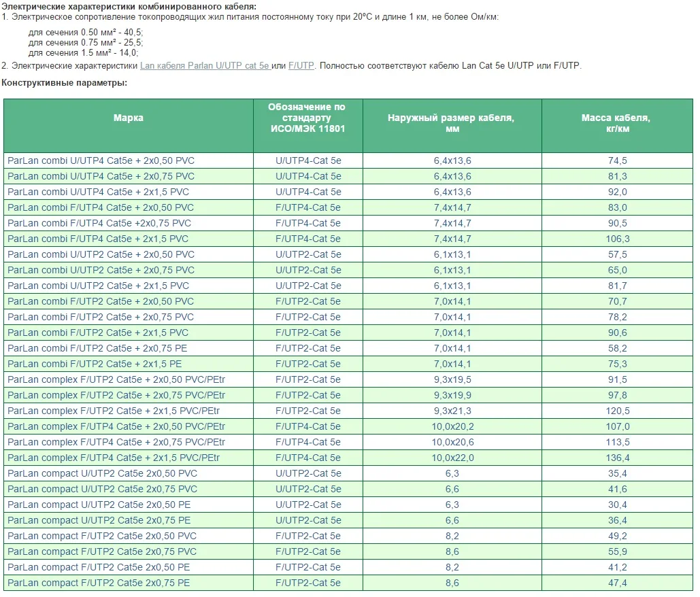Click the Наружный размер кабеля column header
The height and width of the screenshot is (597, 700).
pos(452,122)
